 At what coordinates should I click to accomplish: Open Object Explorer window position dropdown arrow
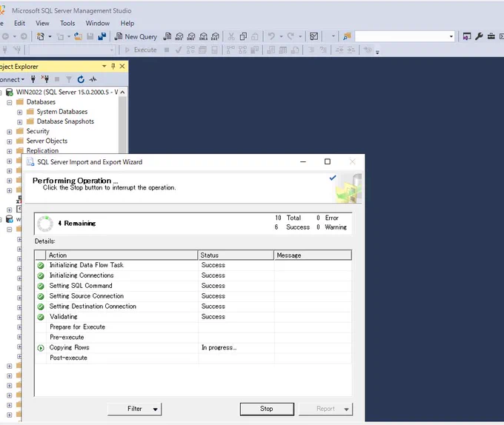(x=105, y=66)
